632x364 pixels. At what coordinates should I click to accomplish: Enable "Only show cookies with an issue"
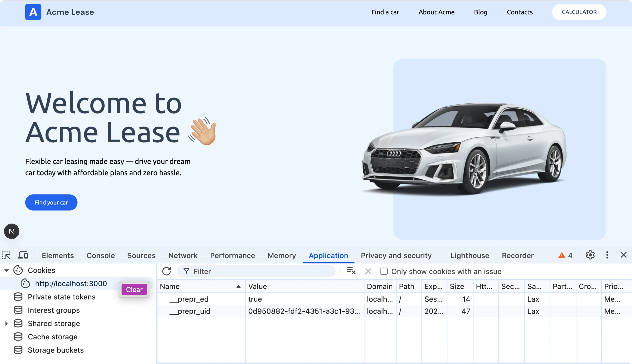coord(383,271)
